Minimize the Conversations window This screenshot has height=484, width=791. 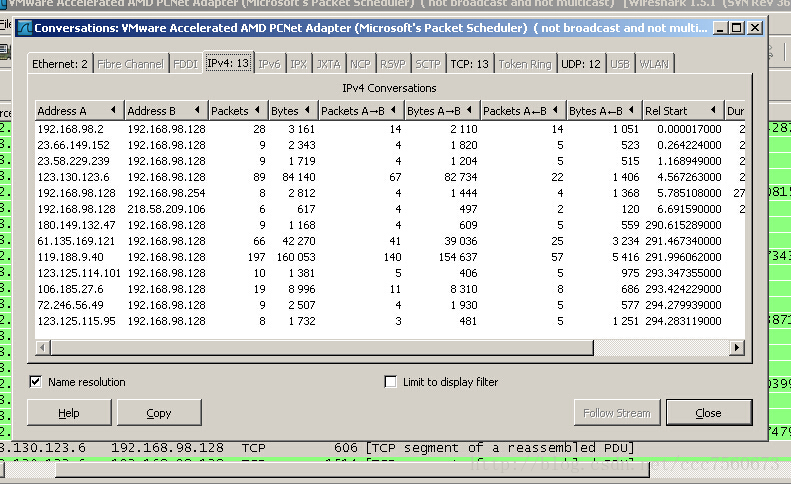point(720,28)
